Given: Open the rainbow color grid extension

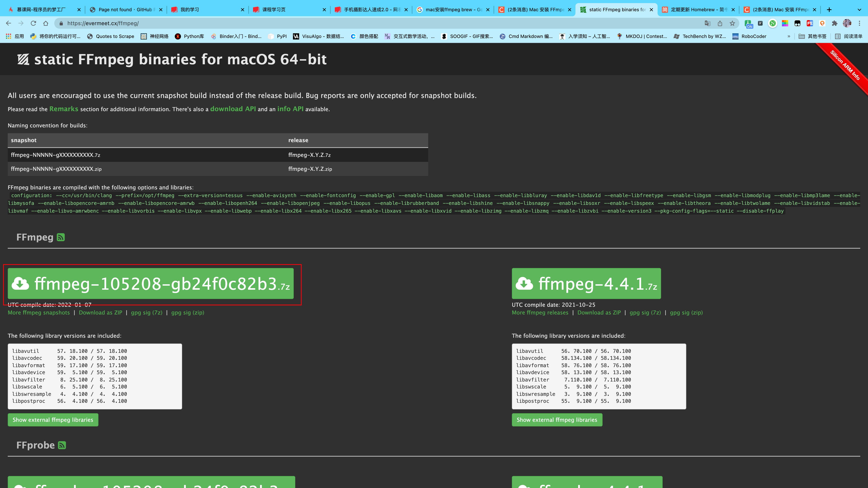Looking at the screenshot, I should coord(785,23).
